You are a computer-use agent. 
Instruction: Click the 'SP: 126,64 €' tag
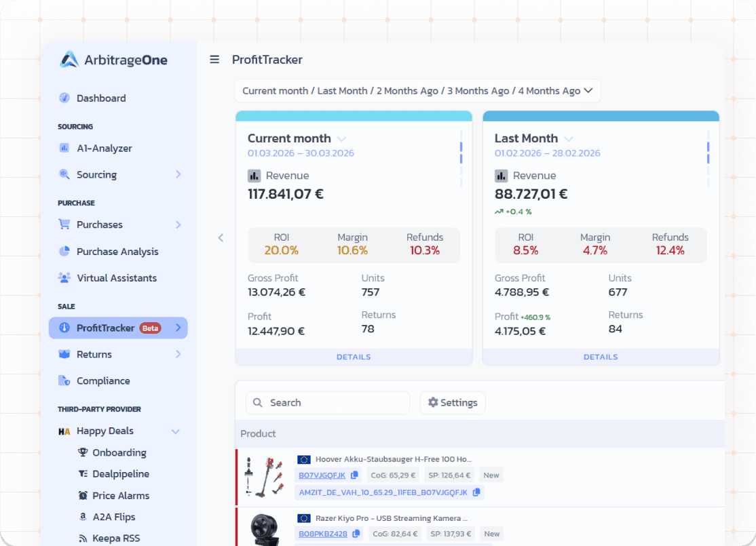(449, 475)
